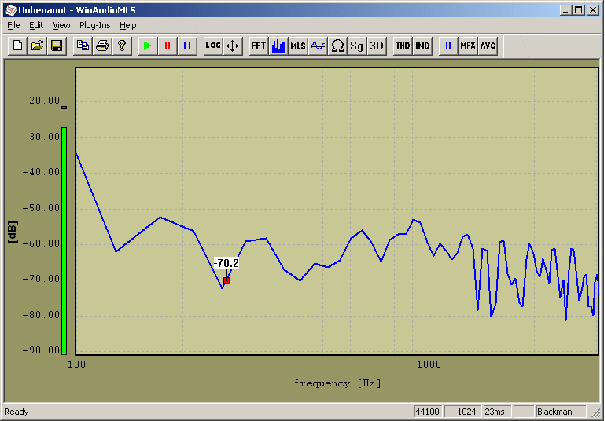The height and width of the screenshot is (421, 605).
Task: Switch to MLS measurement mode
Action: pos(298,46)
